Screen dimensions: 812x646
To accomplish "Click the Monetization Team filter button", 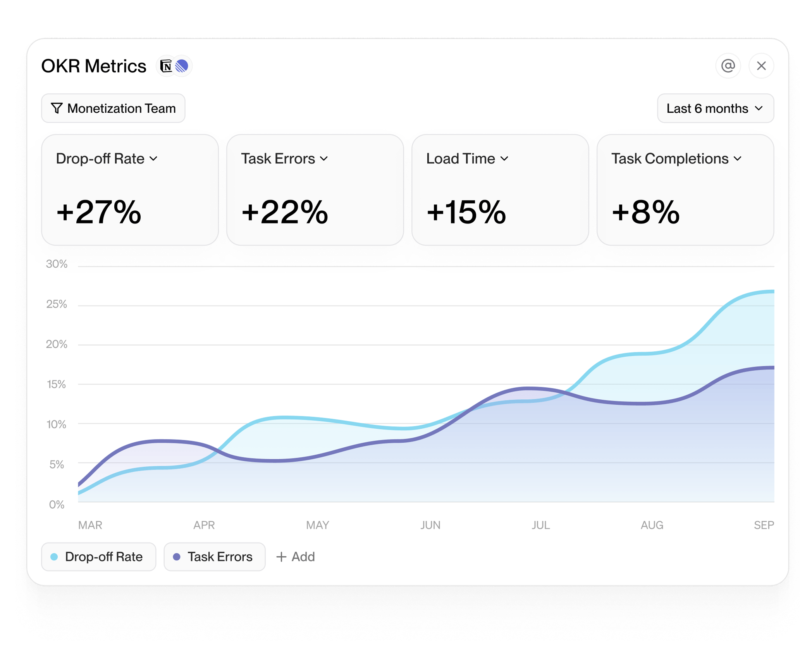I will click(113, 108).
